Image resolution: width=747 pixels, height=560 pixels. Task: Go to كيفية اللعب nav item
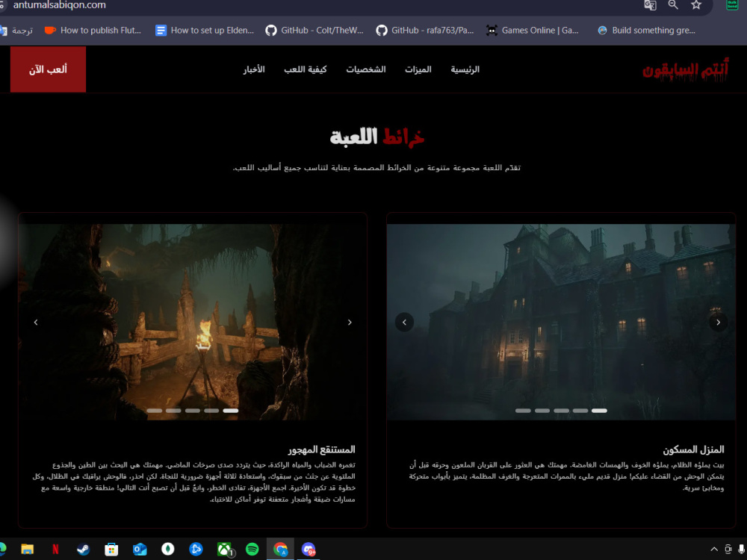point(306,69)
